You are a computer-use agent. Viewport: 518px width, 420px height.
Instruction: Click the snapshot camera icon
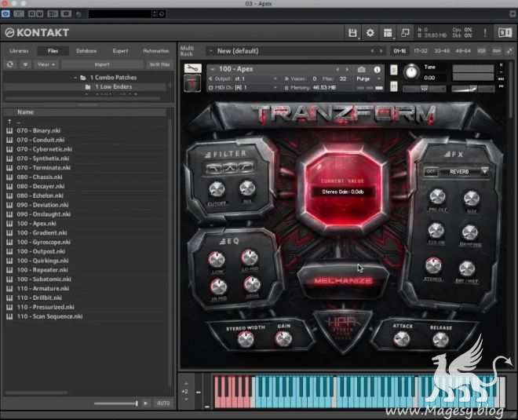pos(361,69)
